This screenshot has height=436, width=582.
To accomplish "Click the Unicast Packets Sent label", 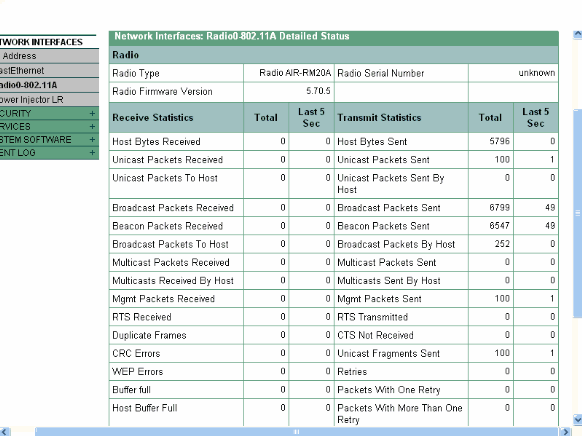I will [383, 160].
